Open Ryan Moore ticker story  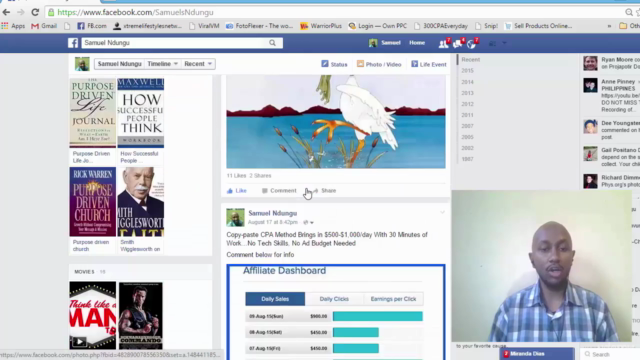[611, 63]
